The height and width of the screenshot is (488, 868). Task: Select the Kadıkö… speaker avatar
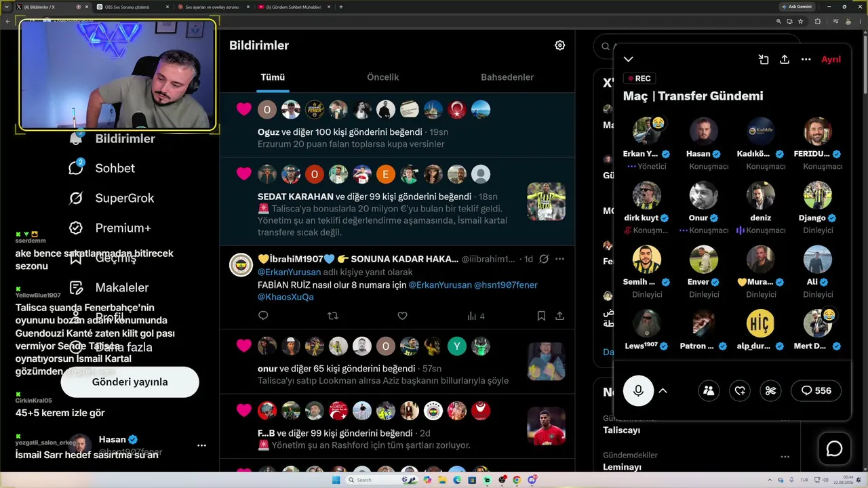tap(761, 131)
